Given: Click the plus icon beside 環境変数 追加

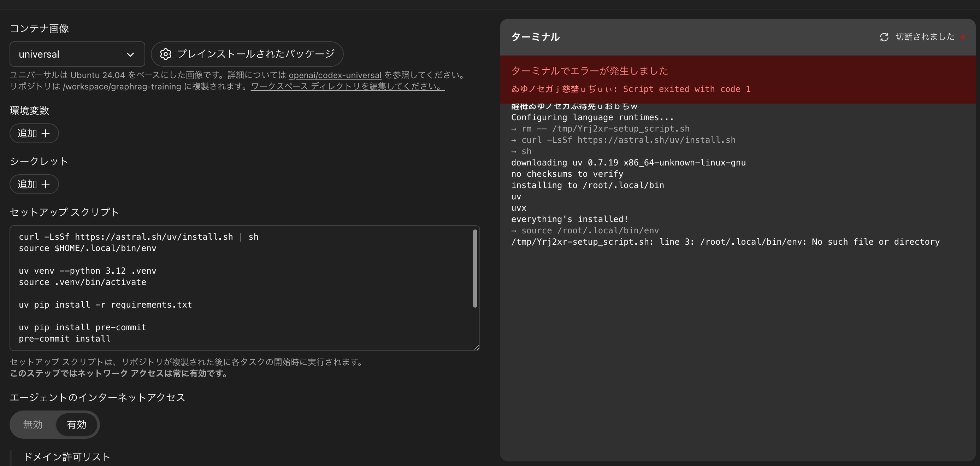Looking at the screenshot, I should pyautogui.click(x=46, y=133).
